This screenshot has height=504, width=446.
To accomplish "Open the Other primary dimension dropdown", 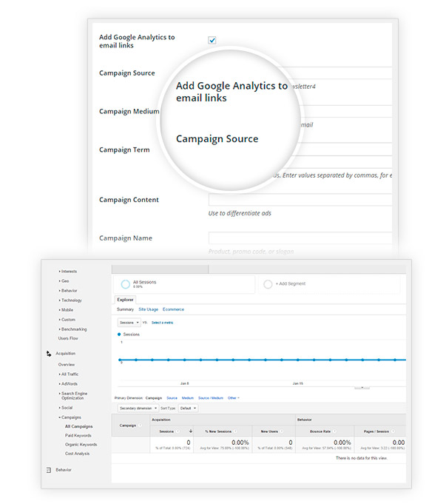I will tap(234, 398).
